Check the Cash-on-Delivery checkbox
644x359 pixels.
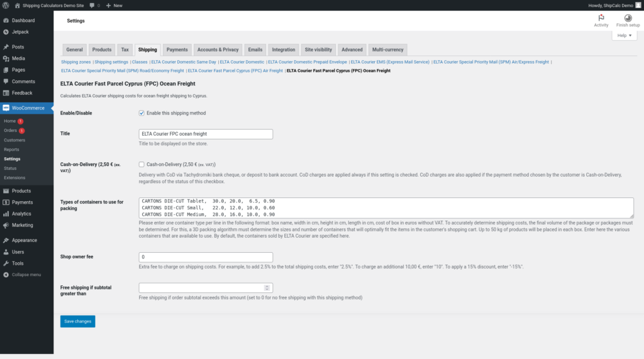[142, 164]
